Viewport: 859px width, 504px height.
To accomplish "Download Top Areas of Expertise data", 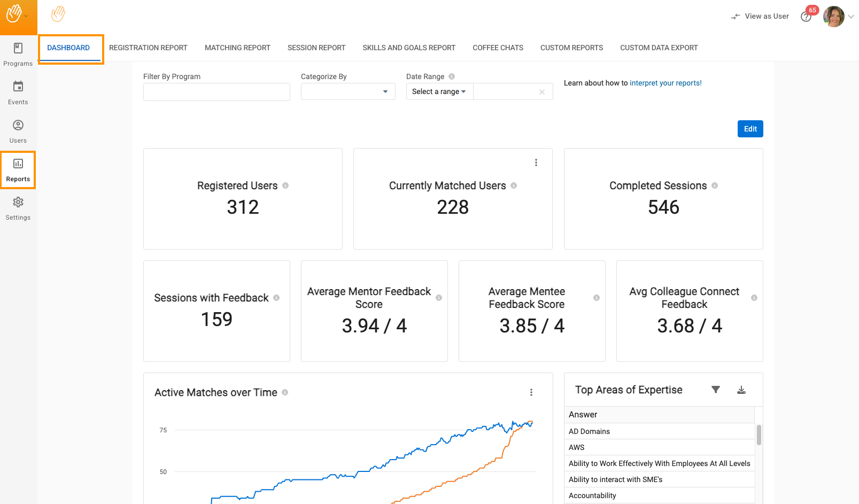I will pos(741,390).
